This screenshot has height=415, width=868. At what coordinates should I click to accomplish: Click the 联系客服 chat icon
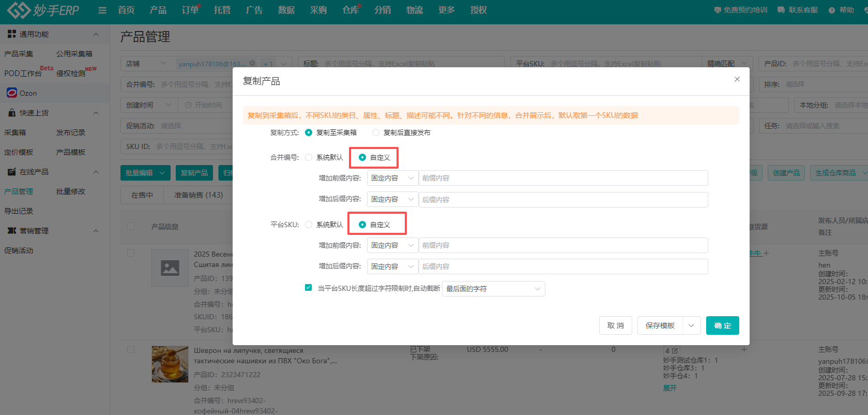click(x=781, y=10)
